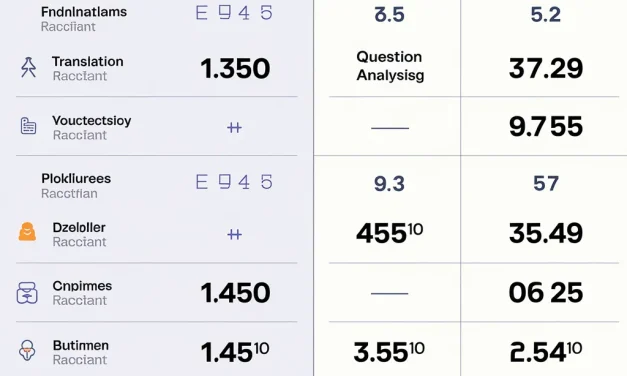Select the dash in the Cnpimes row
The image size is (627, 376).
point(389,293)
